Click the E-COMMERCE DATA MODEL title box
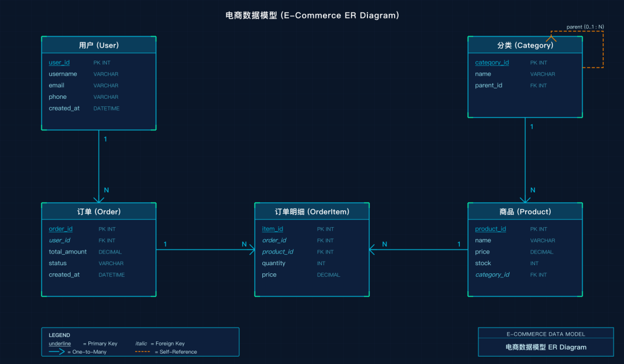 pos(545,334)
